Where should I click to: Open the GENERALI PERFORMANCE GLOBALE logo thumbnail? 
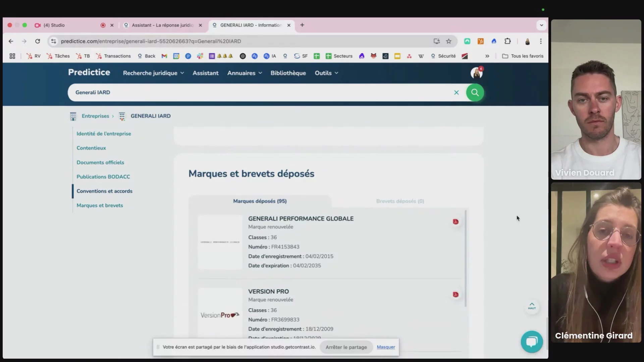pos(220,242)
